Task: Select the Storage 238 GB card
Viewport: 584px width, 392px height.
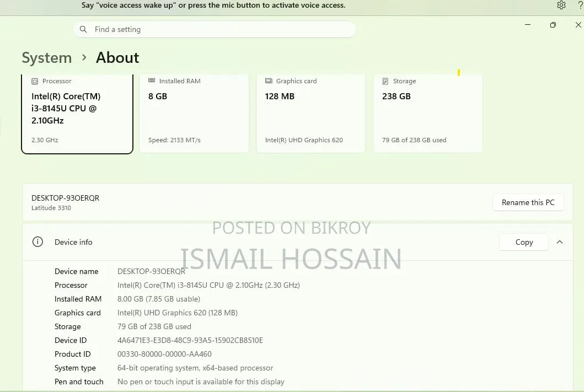Action: click(427, 113)
